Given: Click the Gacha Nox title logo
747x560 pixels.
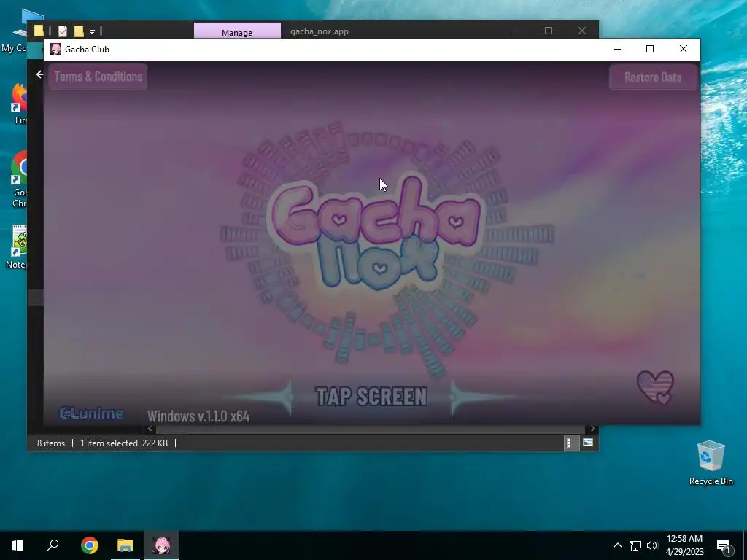Looking at the screenshot, I should pyautogui.click(x=375, y=233).
